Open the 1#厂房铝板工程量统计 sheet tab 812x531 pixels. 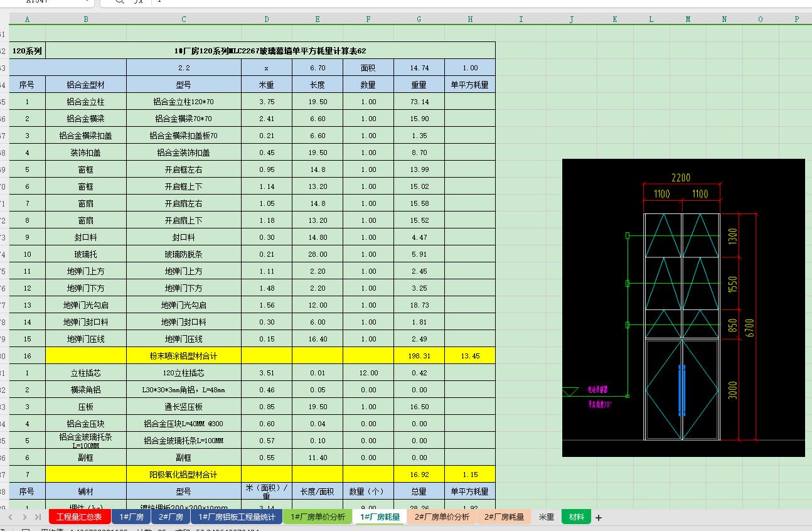[237, 517]
